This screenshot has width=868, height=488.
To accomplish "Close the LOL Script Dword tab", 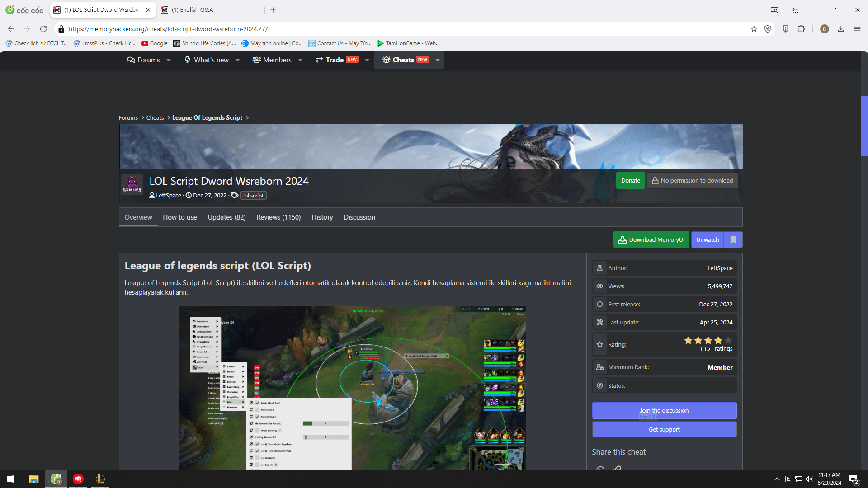I will pos(148,10).
